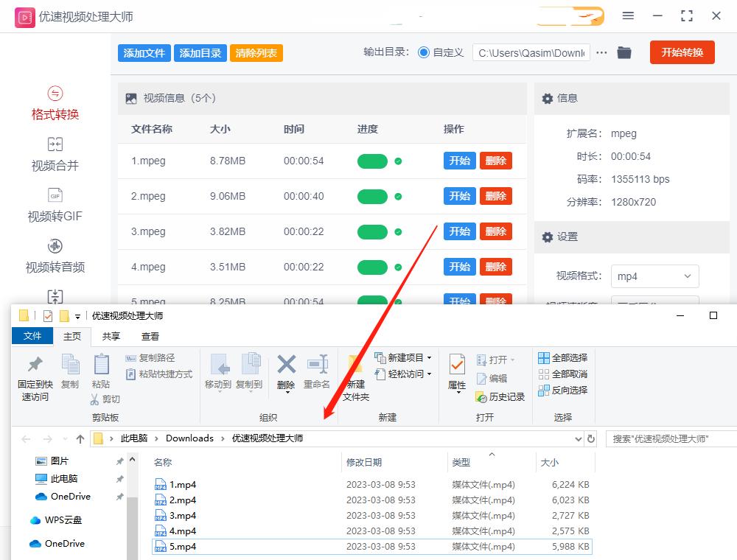The image size is (737, 560).
Task: Click the progress bar of 2.mpeg
Action: 372,196
